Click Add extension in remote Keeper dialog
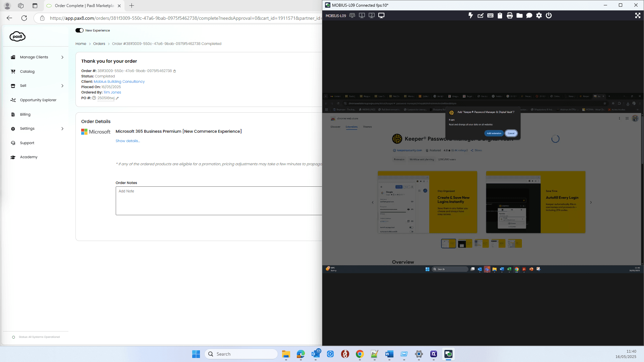 click(x=494, y=133)
